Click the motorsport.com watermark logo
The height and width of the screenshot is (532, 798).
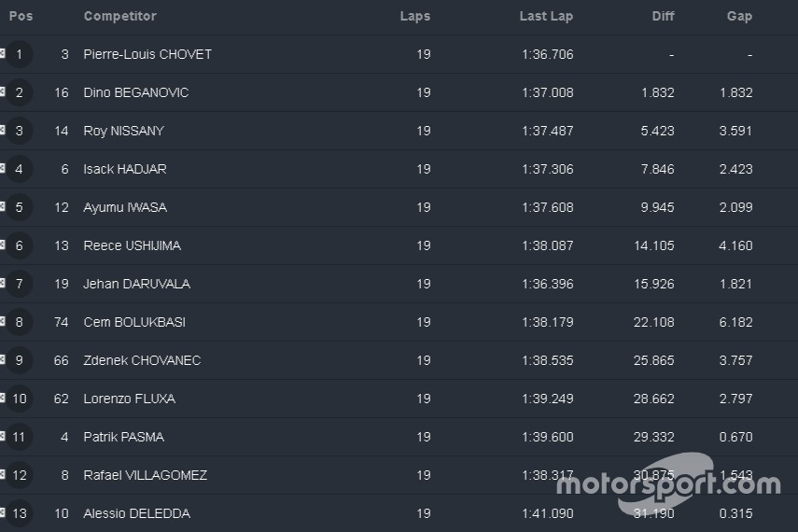668,483
